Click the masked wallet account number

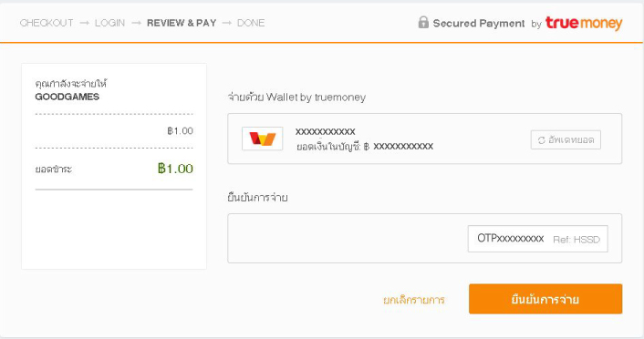click(326, 132)
